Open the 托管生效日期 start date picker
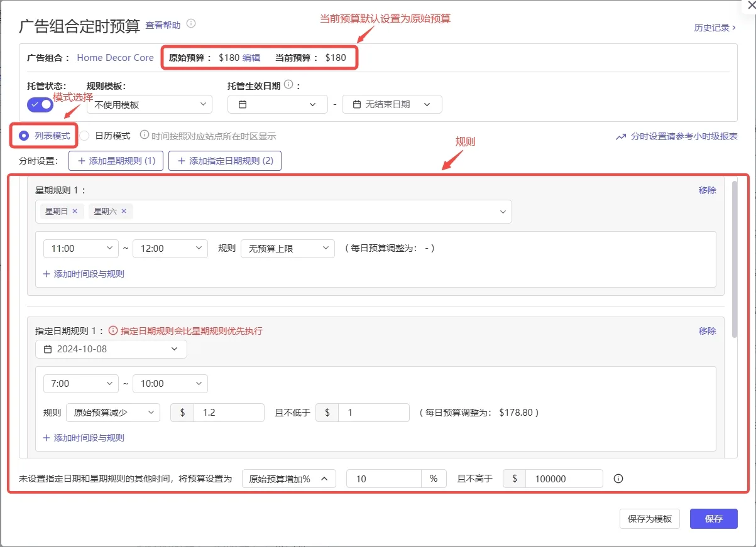This screenshot has height=547, width=756. point(278,104)
